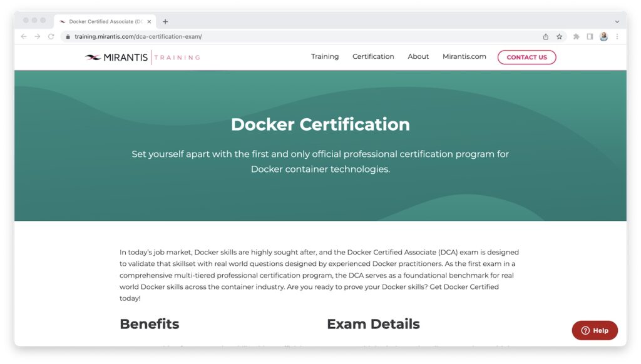The width and height of the screenshot is (641, 364).
Task: Open the About nav menu
Action: 418,56
